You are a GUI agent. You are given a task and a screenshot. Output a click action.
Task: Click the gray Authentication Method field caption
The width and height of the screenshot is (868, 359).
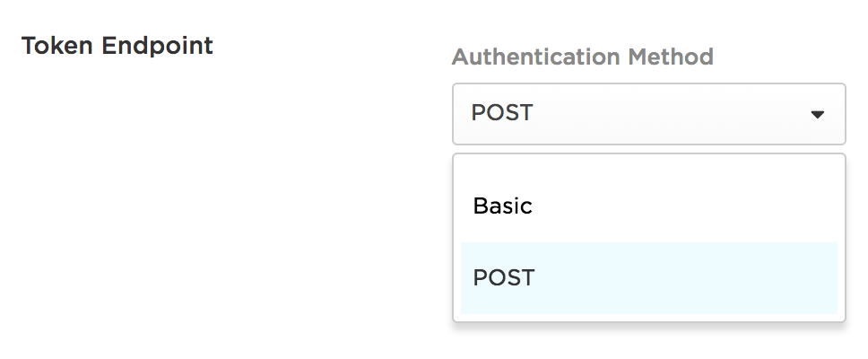pos(582,57)
